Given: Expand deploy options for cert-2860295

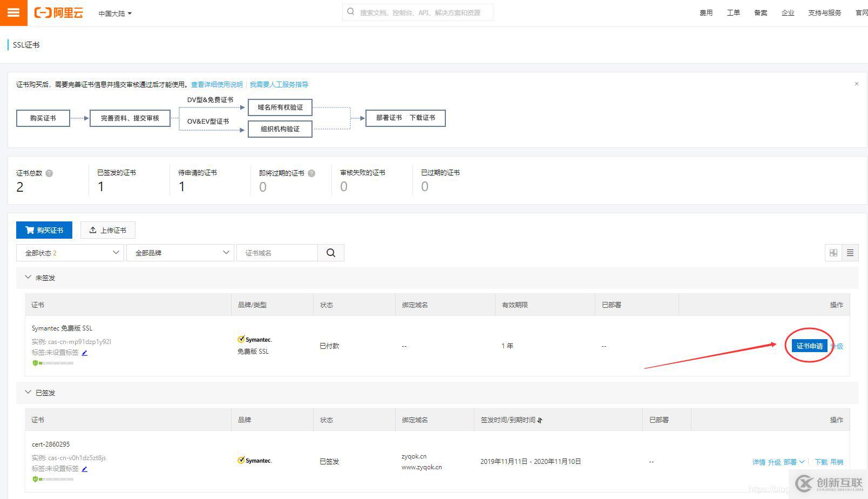Looking at the screenshot, I should click(x=794, y=462).
